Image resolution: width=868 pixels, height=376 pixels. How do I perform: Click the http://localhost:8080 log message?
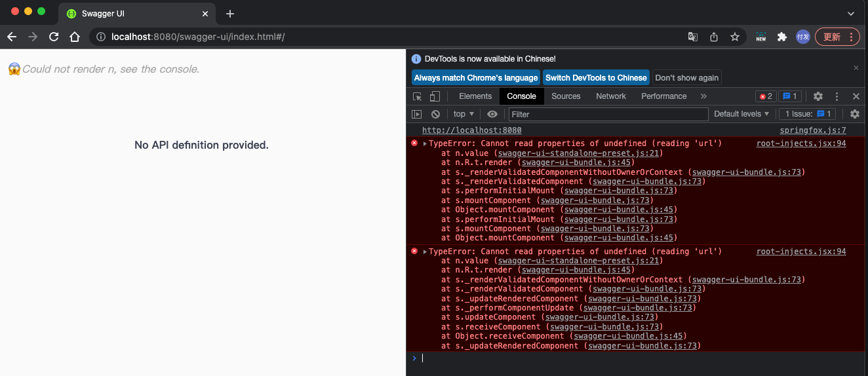[472, 130]
